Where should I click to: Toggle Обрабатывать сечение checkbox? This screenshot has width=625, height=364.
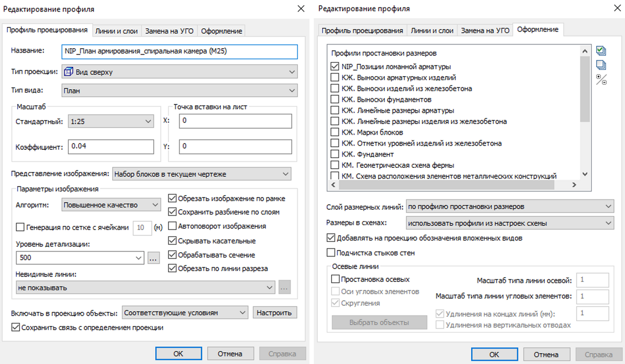(x=172, y=255)
